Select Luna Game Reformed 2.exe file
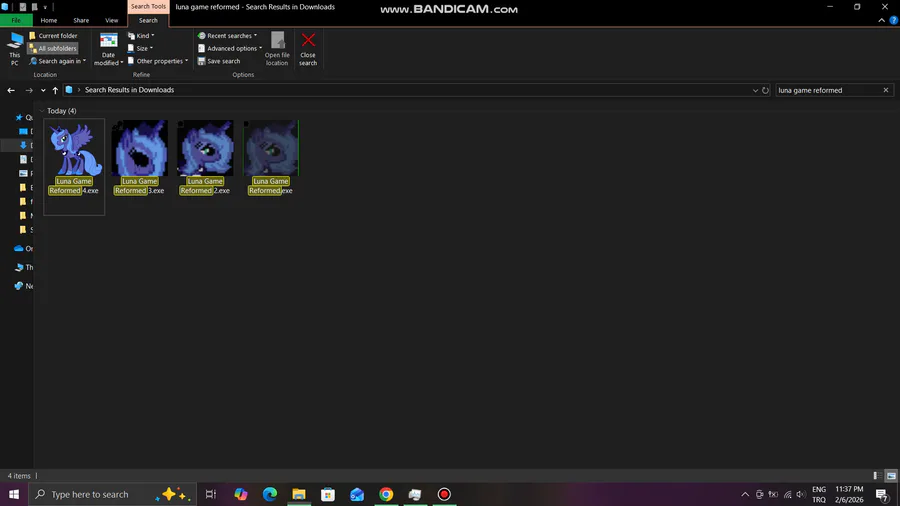Viewport: 900px width, 506px height. (205, 158)
